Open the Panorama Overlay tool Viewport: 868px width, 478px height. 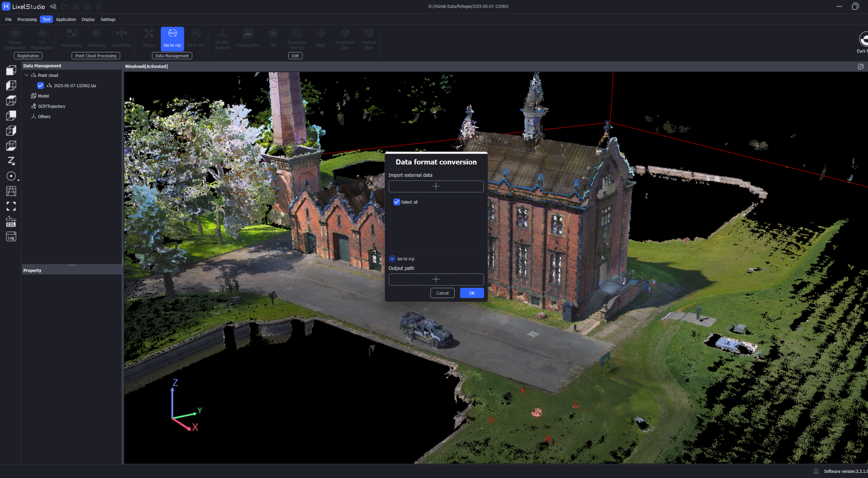297,38
